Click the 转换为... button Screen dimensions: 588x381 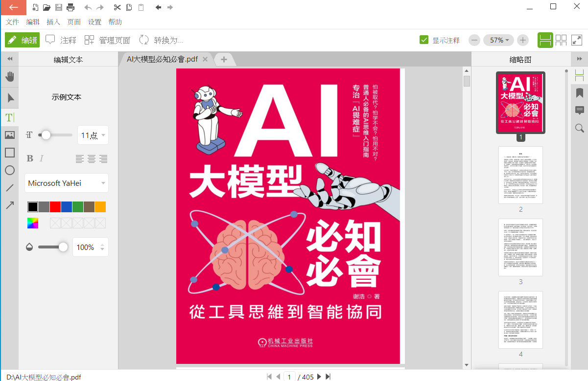coord(161,40)
